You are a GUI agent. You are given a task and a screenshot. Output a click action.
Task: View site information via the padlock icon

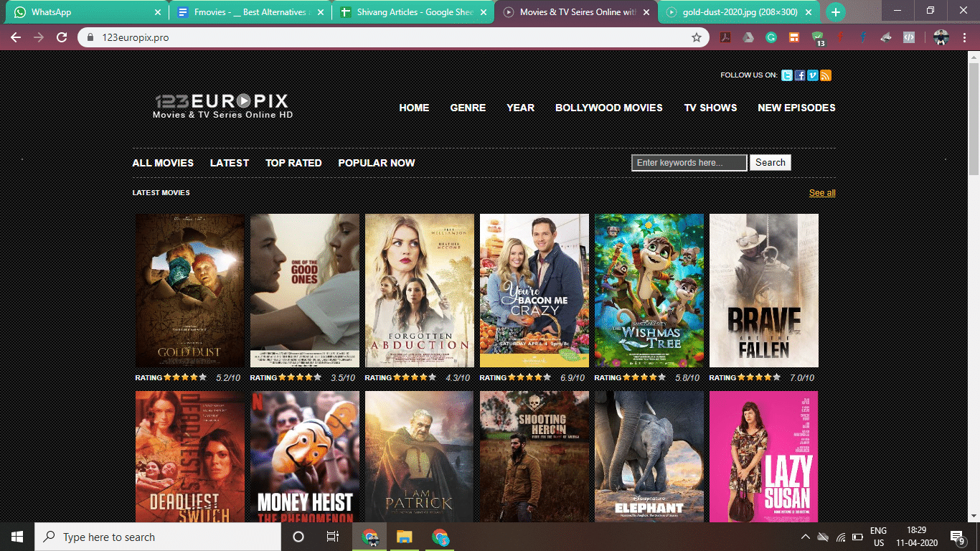90,37
